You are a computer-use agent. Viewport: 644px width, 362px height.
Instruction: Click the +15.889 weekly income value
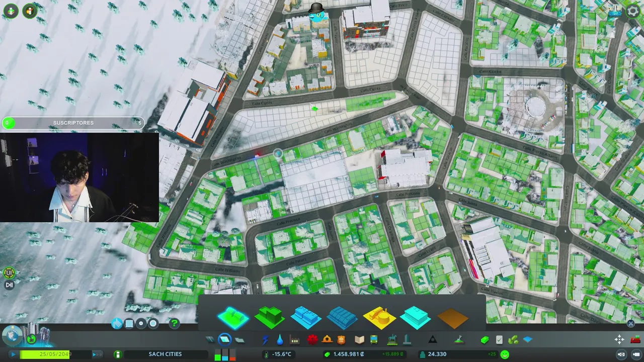point(392,354)
